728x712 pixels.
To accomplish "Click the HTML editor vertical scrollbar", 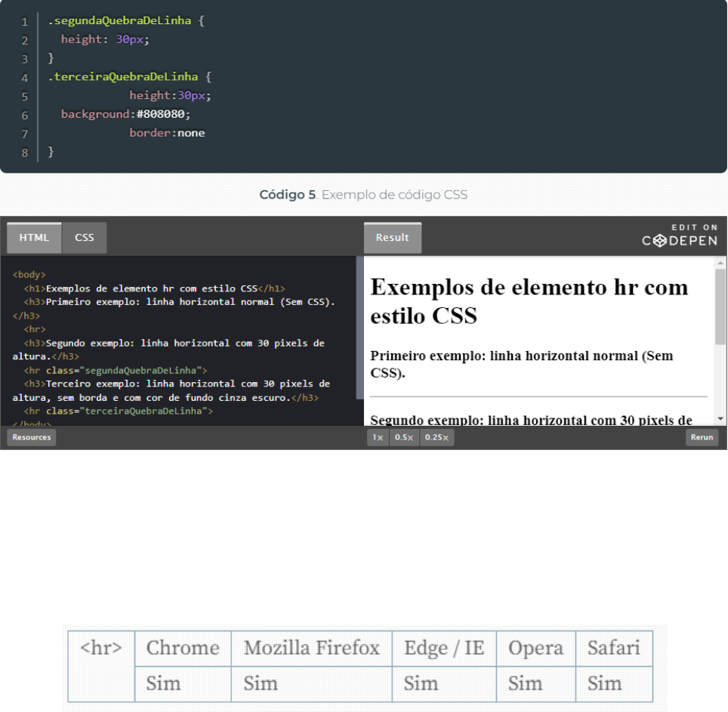I will pyautogui.click(x=359, y=325).
